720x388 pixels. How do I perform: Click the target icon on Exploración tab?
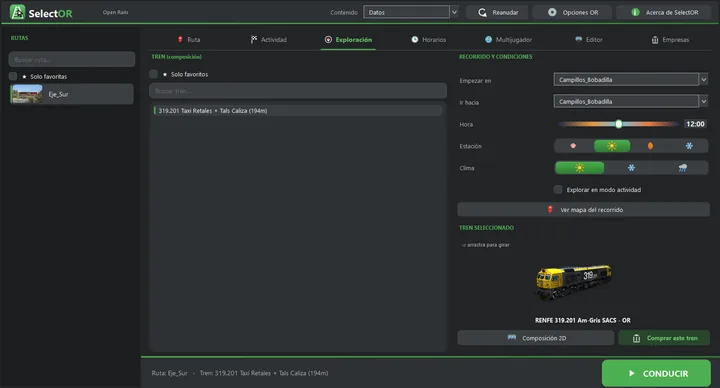coord(328,39)
